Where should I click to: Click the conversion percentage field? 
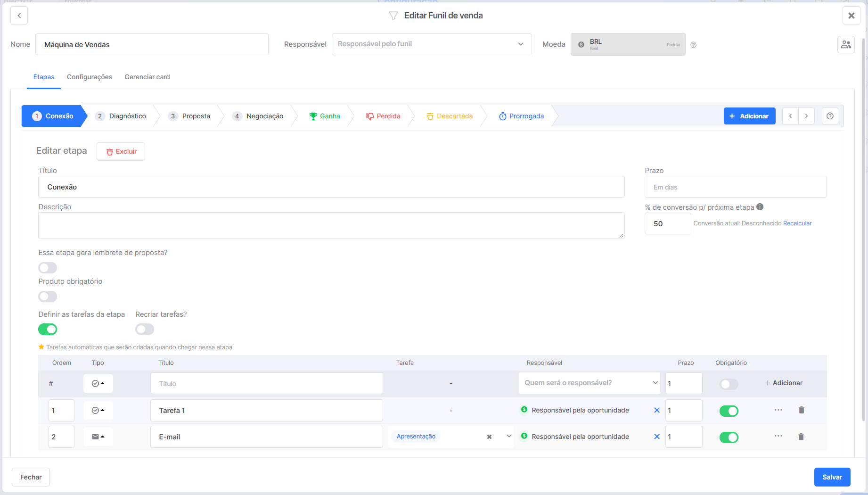[x=668, y=223]
